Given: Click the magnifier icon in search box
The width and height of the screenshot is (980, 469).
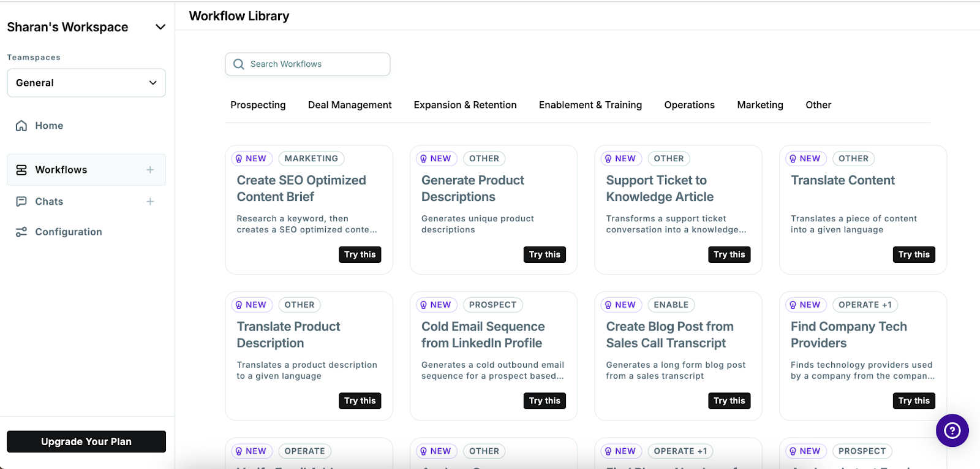Looking at the screenshot, I should pyautogui.click(x=239, y=64).
